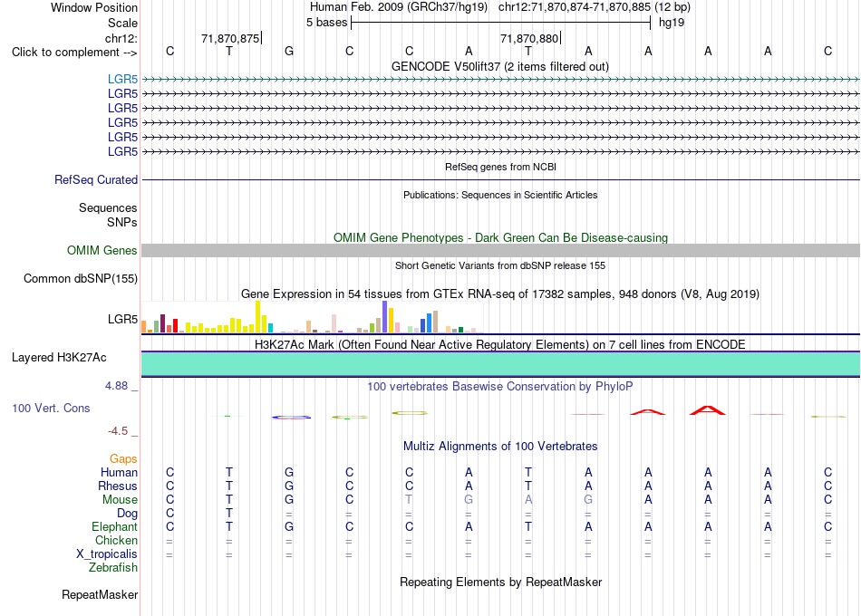Click the LGR5 label beside the GTEx bar chart
This screenshot has width=861, height=616.
coord(122,319)
